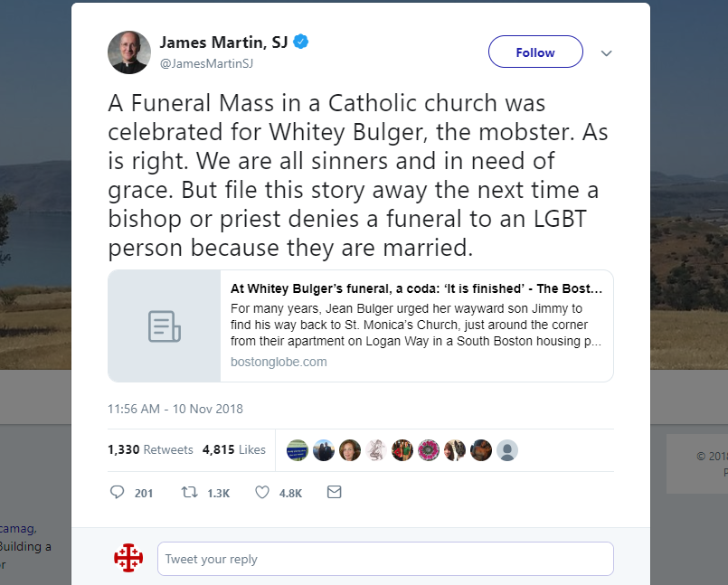View the 4,815 Likes list
This screenshot has height=585, width=728.
click(234, 449)
